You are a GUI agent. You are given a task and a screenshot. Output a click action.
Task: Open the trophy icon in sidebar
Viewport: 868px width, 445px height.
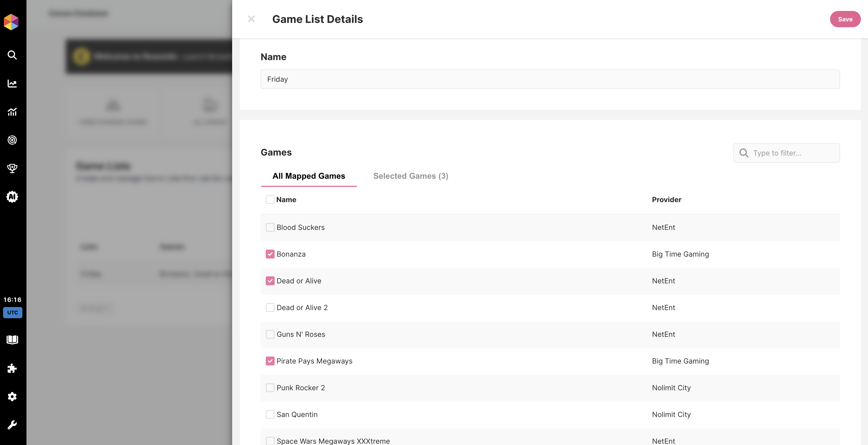coord(12,168)
